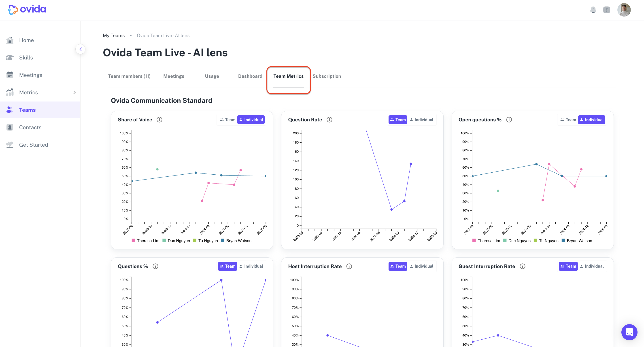Viewport: 644px width, 347px height.
Task: Select Team view for Question Rate
Action: tap(398, 120)
